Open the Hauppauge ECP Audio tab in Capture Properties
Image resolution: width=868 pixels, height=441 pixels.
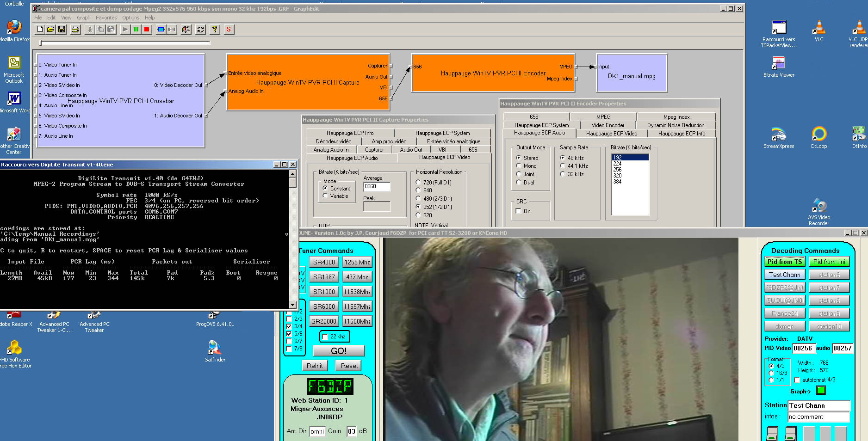click(x=352, y=158)
